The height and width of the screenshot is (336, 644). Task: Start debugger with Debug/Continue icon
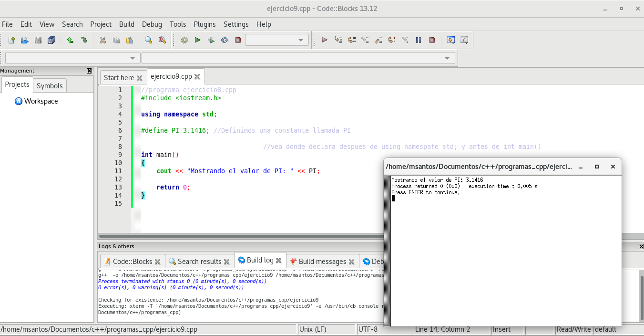(x=325, y=40)
